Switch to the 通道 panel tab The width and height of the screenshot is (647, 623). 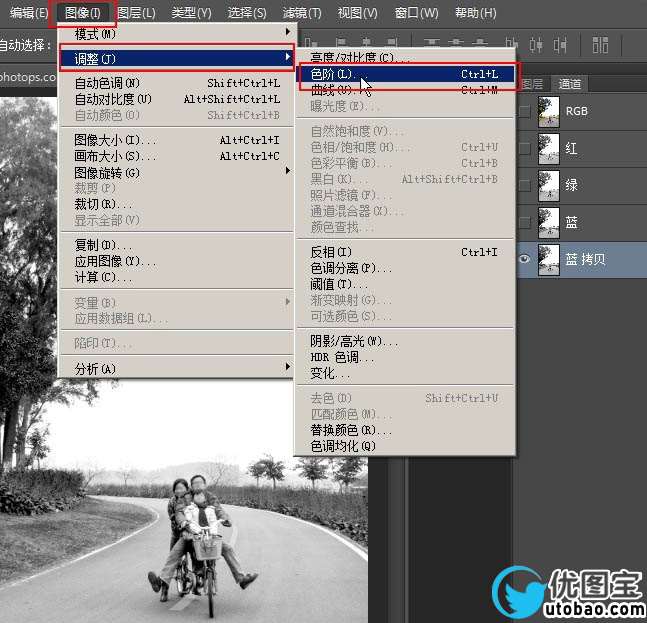coord(570,84)
